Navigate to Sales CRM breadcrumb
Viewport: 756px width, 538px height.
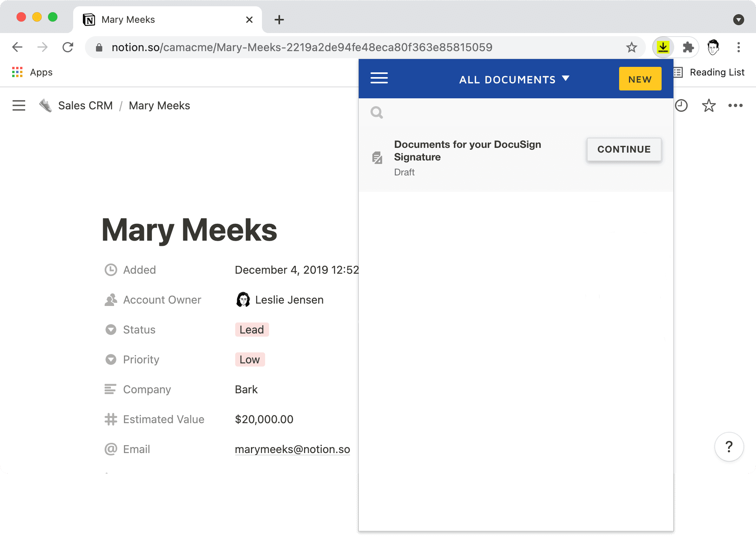pos(85,105)
